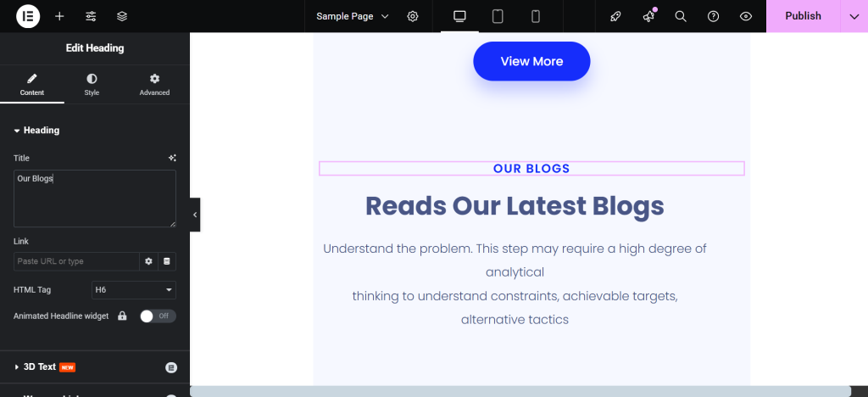This screenshot has width=868, height=397.
Task: Open the Structure layers icon
Action: pos(122,16)
